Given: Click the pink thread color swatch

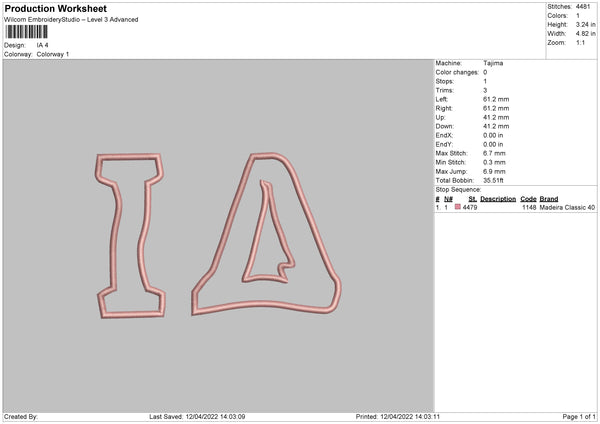Looking at the screenshot, I should 458,208.
